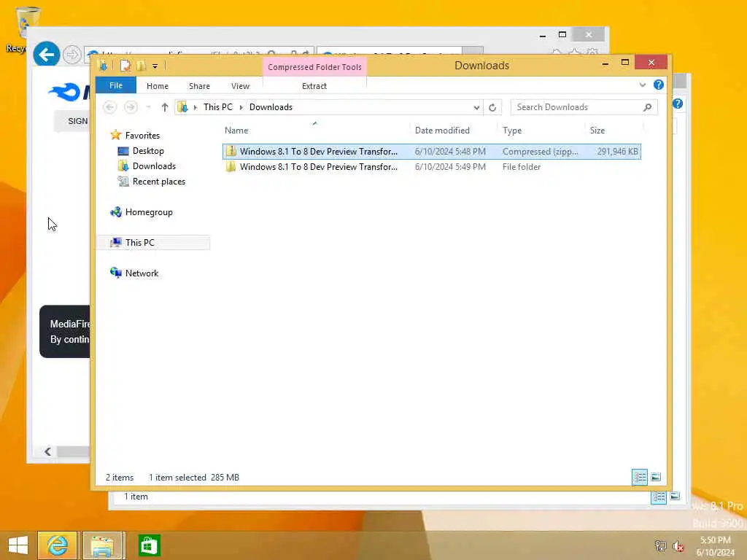Click the SIGN button on MediaFire page

[x=72, y=121]
